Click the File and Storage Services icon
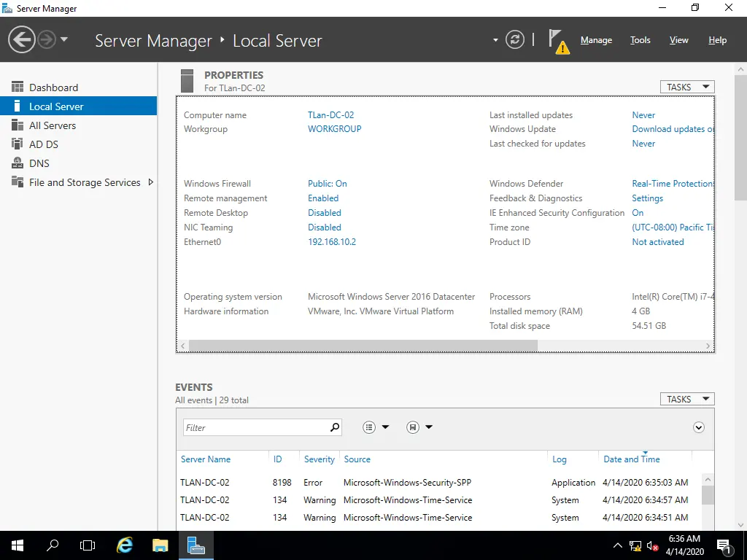 [x=18, y=182]
